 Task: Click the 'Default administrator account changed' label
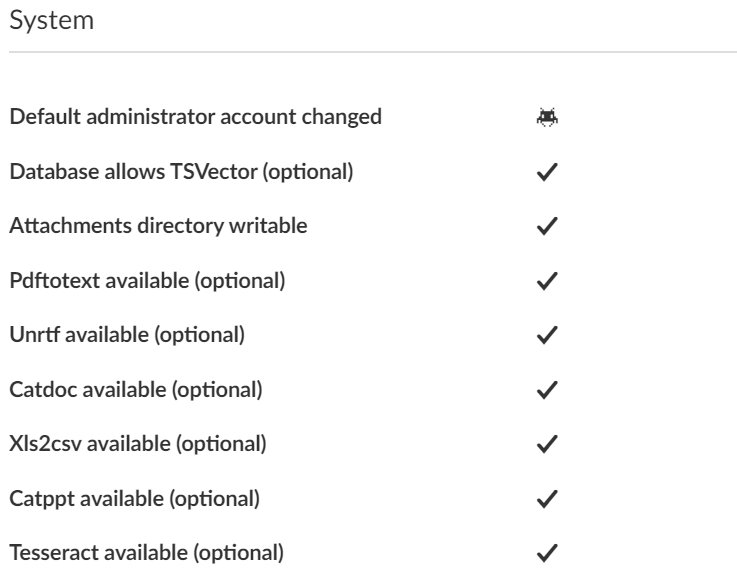pyautogui.click(x=196, y=117)
